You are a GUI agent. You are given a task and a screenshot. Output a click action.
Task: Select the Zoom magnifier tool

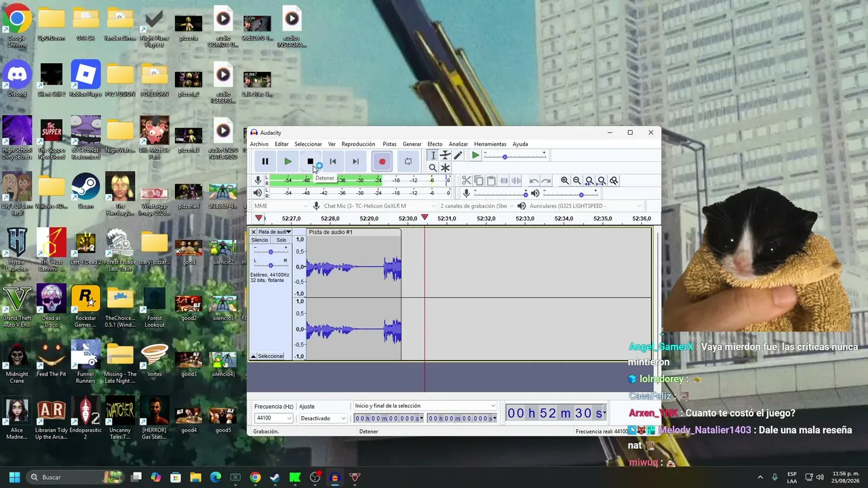(x=433, y=167)
